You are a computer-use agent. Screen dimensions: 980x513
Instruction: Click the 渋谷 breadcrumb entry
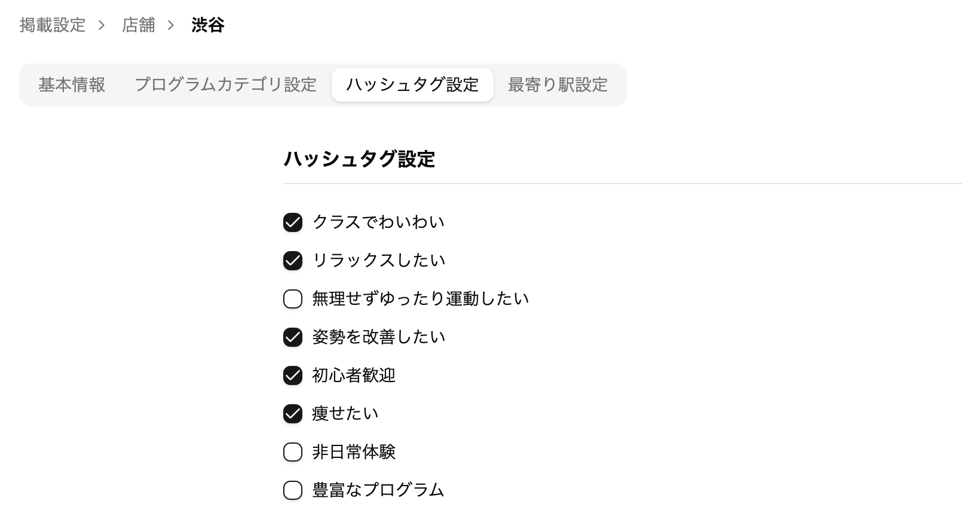207,25
